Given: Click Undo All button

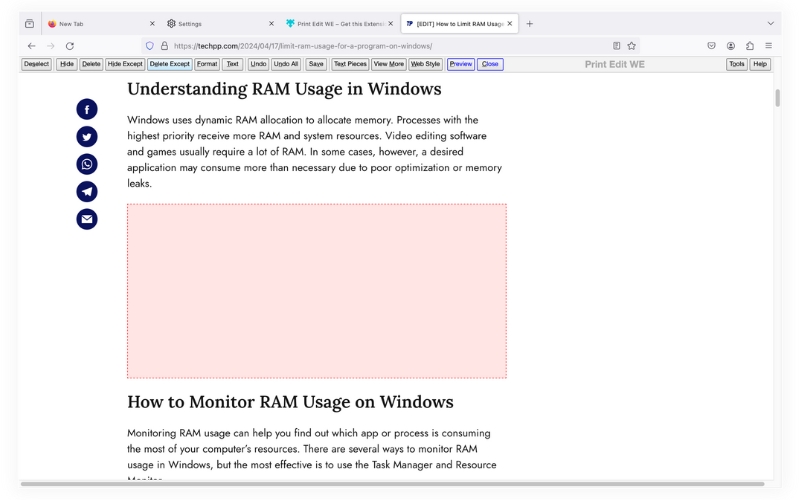Looking at the screenshot, I should point(286,64).
